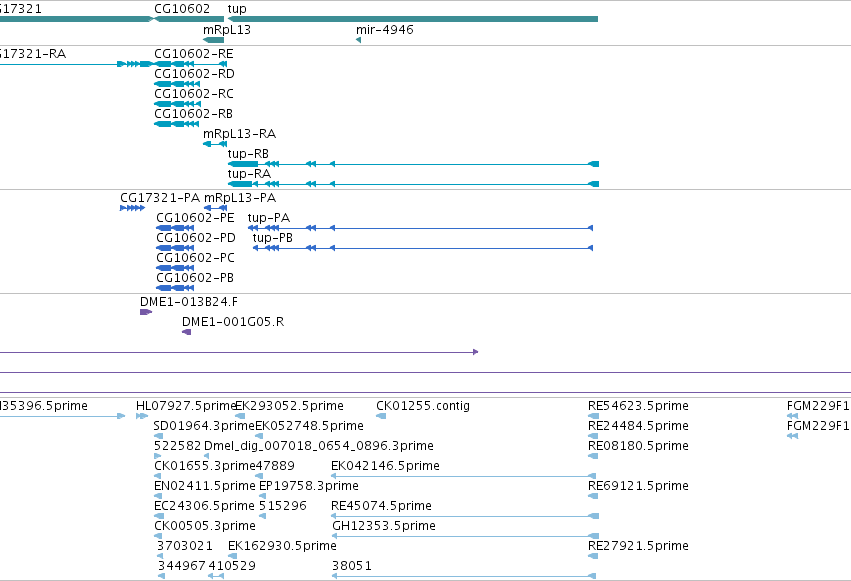Screen dimensions: 851x581
Task: Select the EN02411.5prime EST
Action: coord(158,496)
